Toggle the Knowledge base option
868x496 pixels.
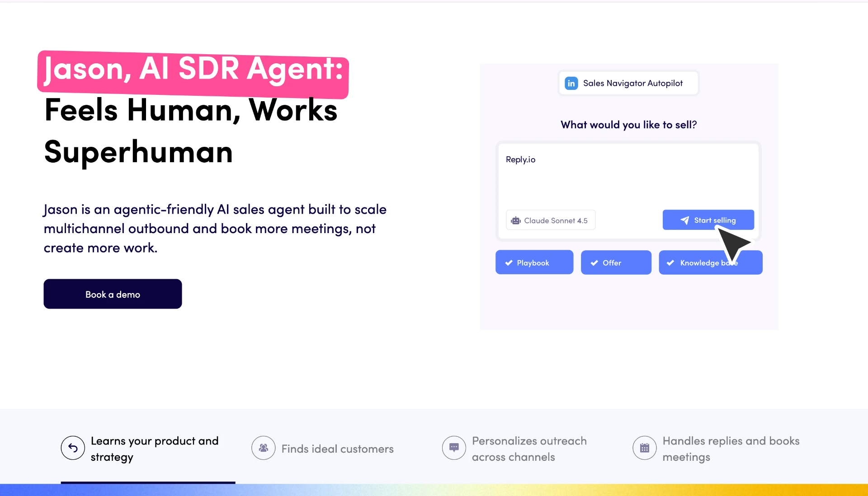pyautogui.click(x=711, y=262)
